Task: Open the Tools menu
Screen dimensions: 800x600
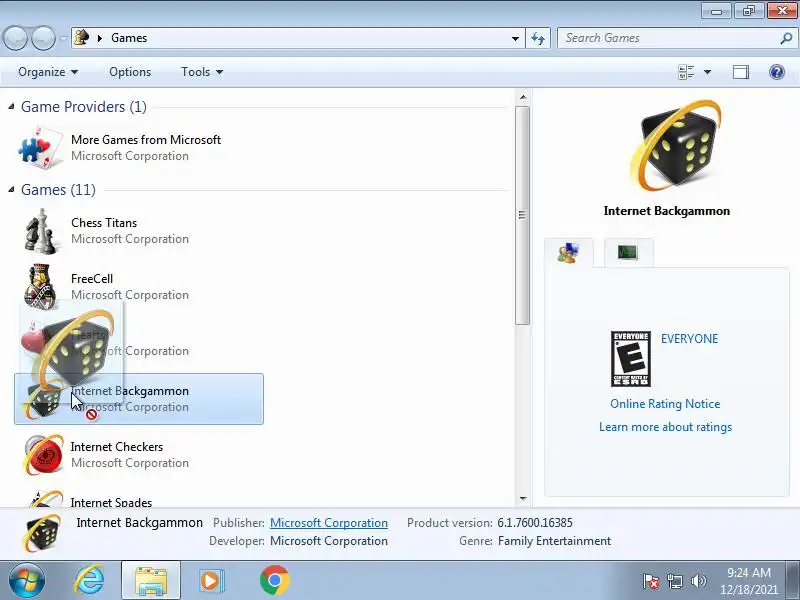Action: click(x=202, y=72)
